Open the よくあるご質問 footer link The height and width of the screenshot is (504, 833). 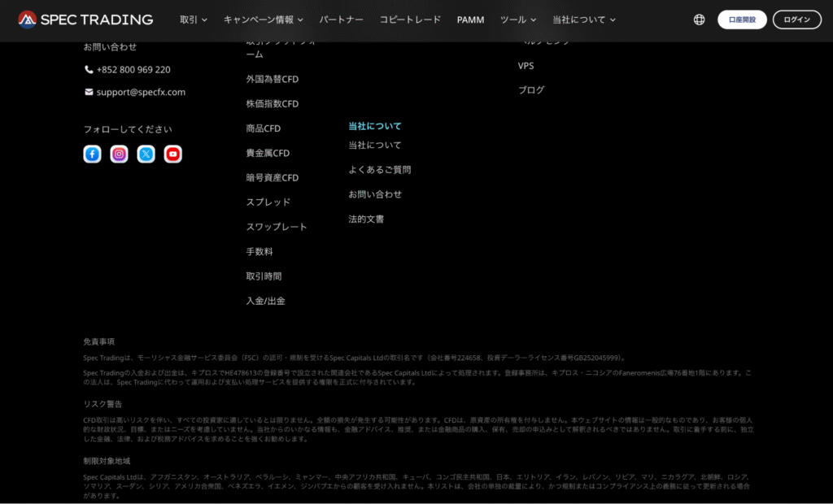379,170
